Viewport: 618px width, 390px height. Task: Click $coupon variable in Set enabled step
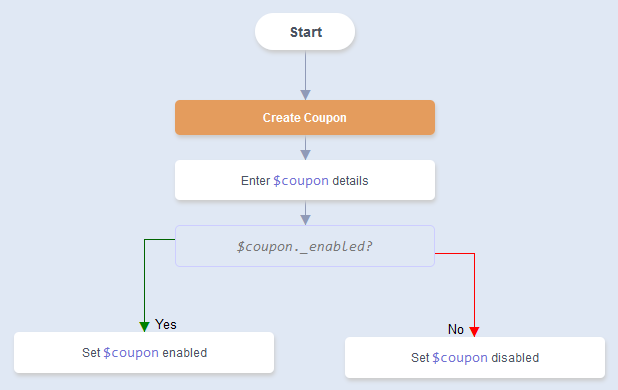tap(131, 353)
